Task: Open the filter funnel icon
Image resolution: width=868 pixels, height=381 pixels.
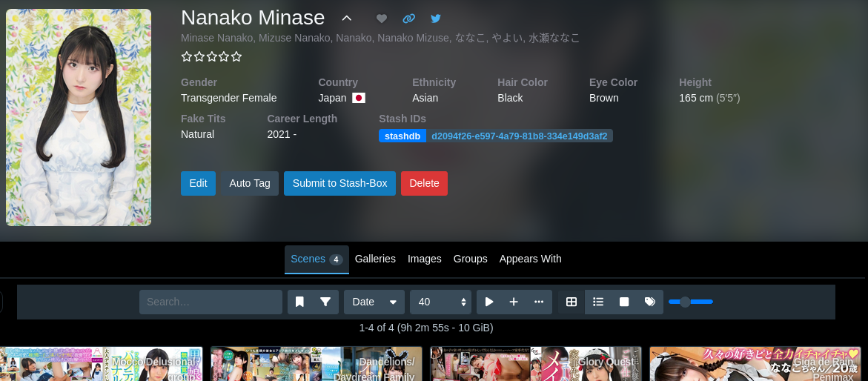Action: [x=325, y=302]
